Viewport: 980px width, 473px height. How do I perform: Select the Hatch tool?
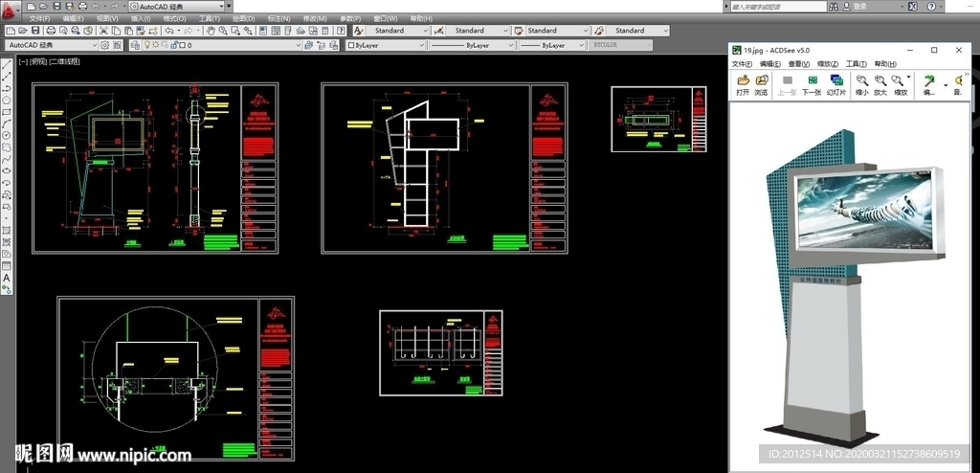pos(7,230)
